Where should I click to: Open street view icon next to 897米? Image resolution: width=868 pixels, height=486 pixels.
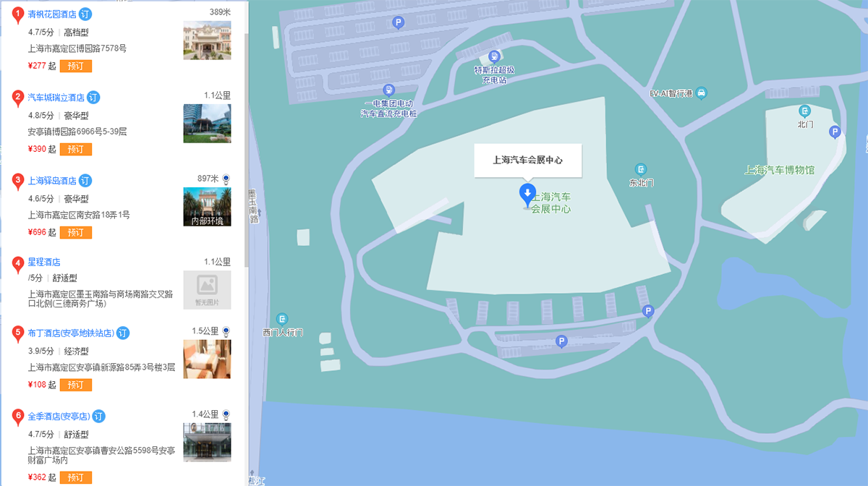click(226, 179)
